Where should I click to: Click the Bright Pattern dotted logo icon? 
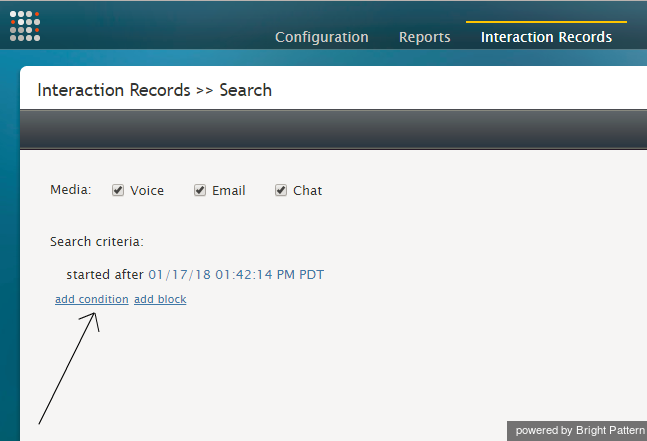[25, 26]
